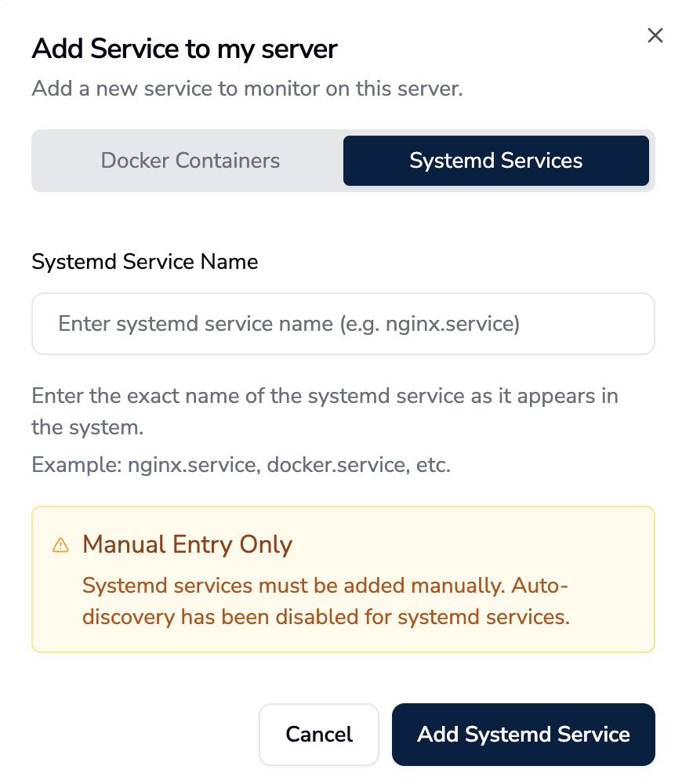
Task: Click the Manual Entry Only heading
Action: click(187, 544)
